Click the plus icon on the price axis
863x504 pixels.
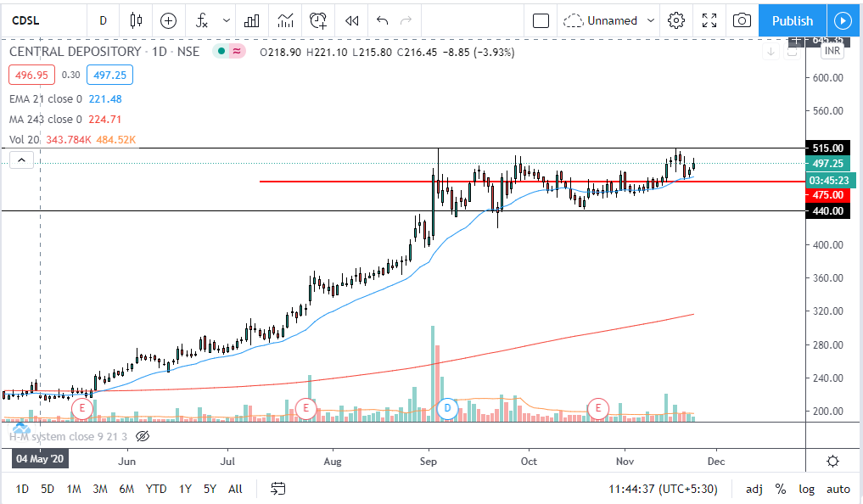[797, 40]
